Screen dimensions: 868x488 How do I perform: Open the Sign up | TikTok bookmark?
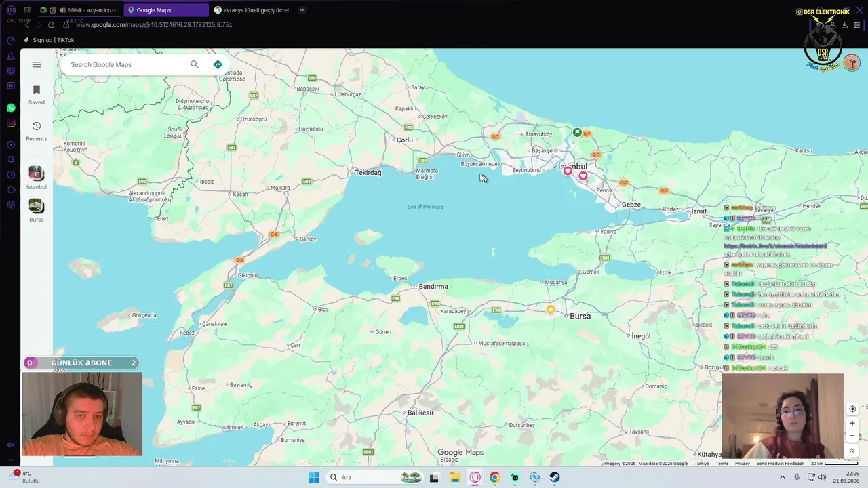[49, 40]
